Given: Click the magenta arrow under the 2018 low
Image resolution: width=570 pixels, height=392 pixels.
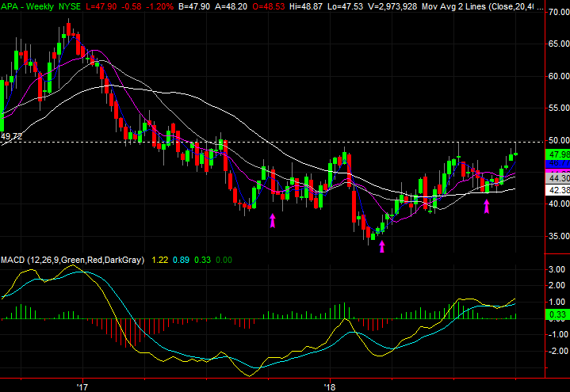Looking at the screenshot, I should click(x=382, y=246).
